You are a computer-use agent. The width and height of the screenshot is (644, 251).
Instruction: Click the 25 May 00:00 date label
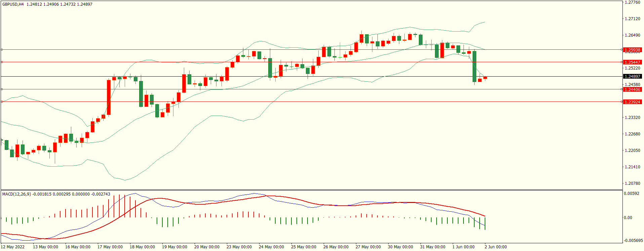coord(304,247)
